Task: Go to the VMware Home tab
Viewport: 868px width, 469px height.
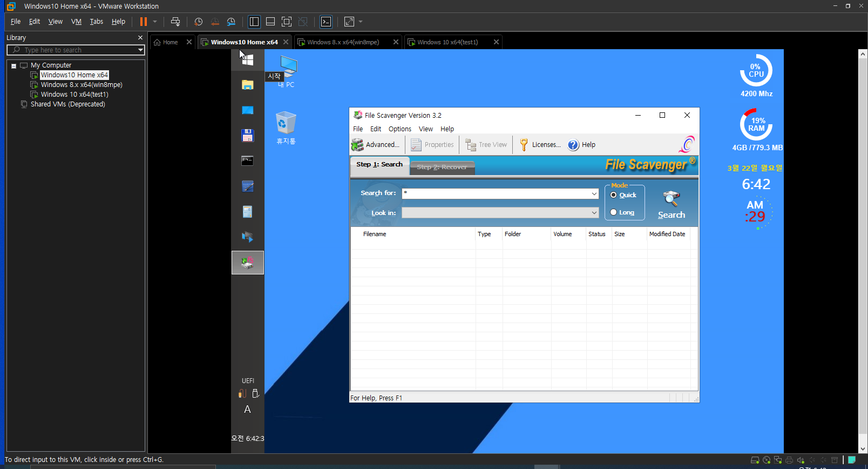Action: click(x=166, y=42)
